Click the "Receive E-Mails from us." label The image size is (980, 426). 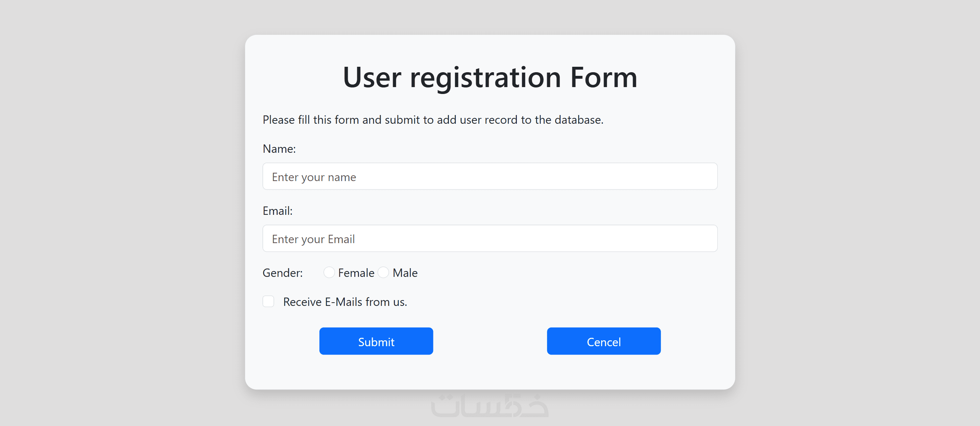click(345, 302)
